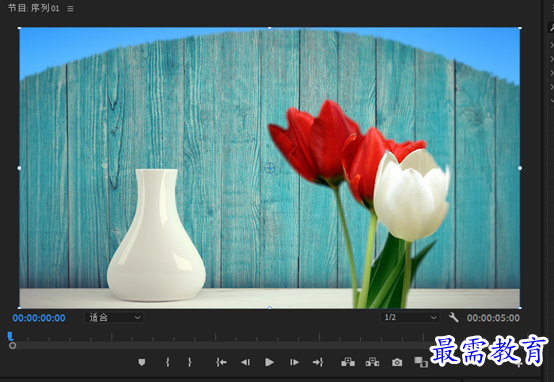Click the Extract button
554x382 pixels.
click(372, 362)
